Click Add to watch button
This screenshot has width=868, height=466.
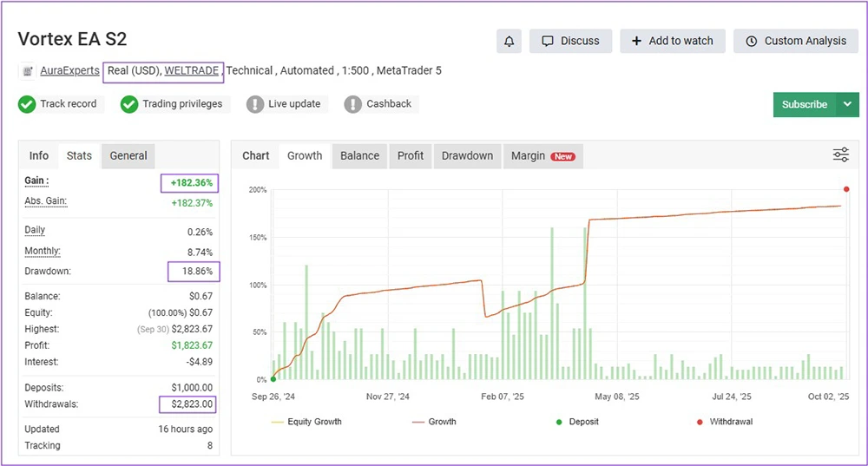tap(672, 41)
